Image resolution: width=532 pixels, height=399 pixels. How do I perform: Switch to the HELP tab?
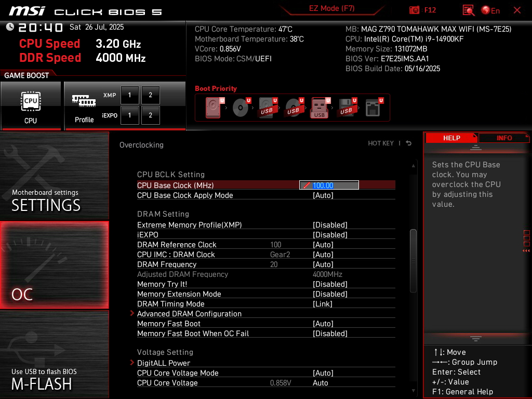[451, 138]
